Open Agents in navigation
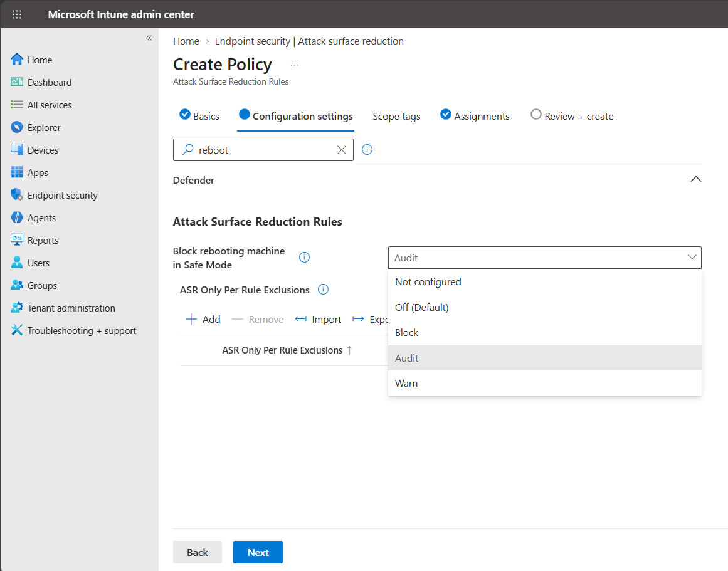Image resolution: width=728 pixels, height=571 pixels. [41, 217]
